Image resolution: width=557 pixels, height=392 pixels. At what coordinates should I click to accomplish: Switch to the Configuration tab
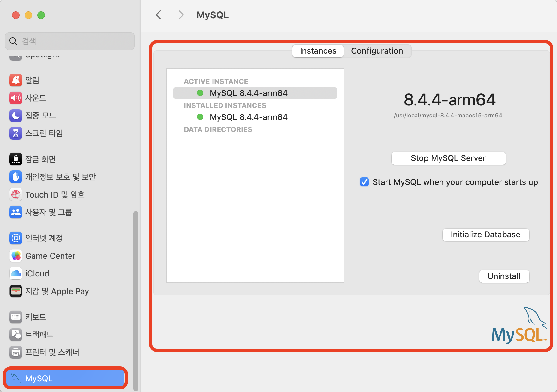pyautogui.click(x=377, y=51)
